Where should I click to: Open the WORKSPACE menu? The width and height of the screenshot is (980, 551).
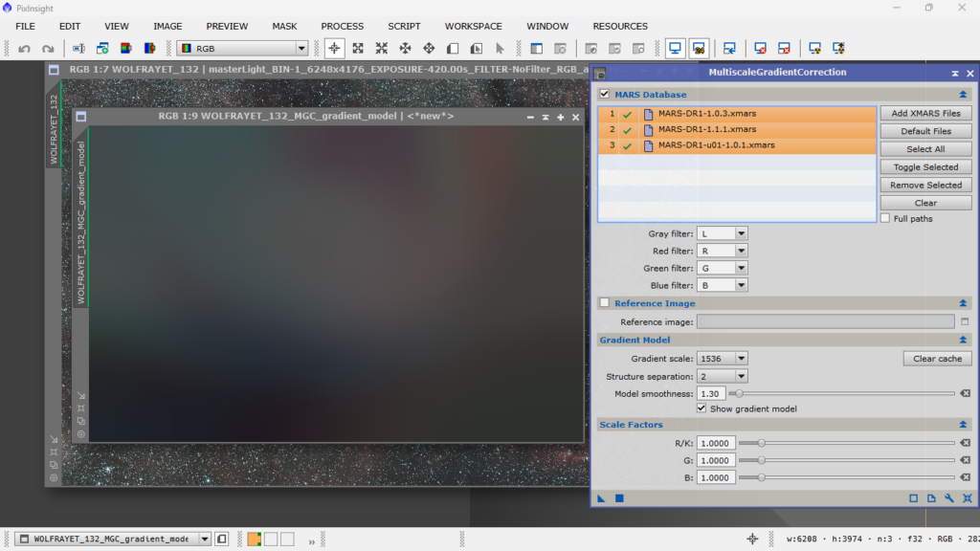[473, 26]
